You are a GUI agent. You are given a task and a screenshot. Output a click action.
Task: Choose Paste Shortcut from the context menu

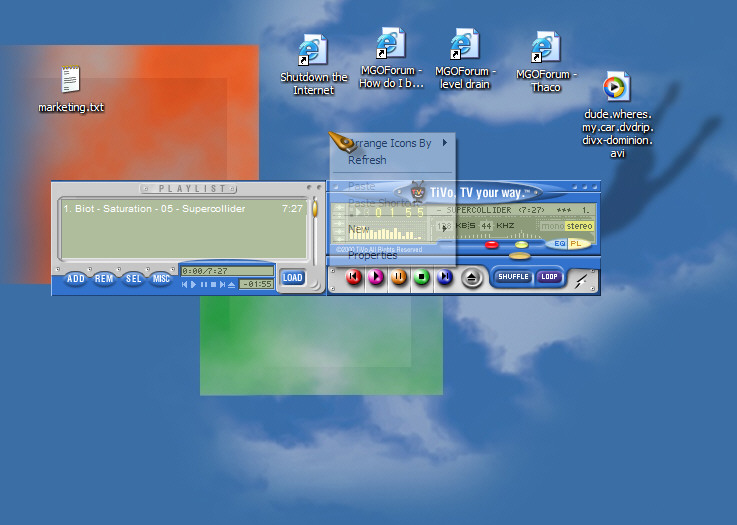pos(393,203)
